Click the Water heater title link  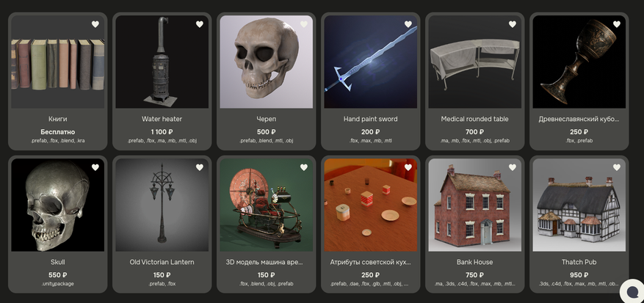162,119
